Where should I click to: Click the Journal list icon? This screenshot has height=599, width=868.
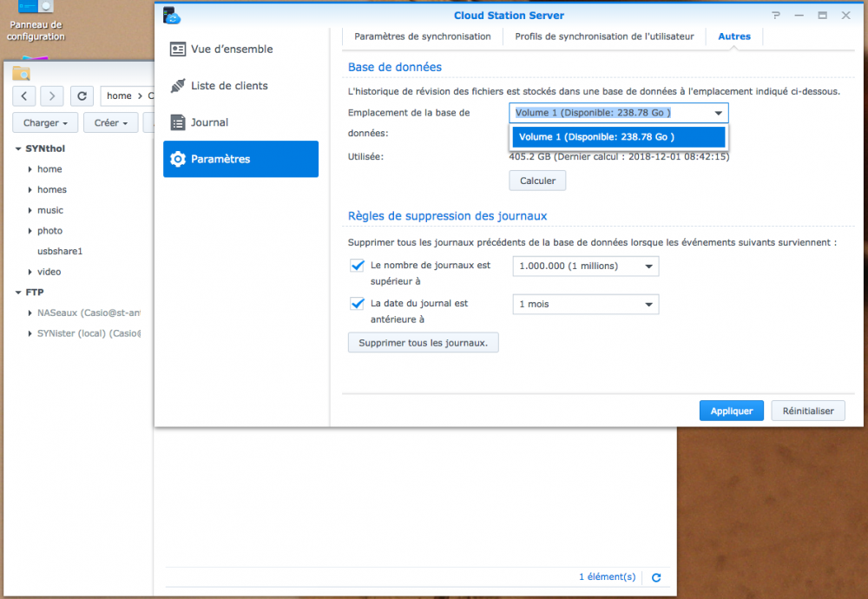click(178, 122)
